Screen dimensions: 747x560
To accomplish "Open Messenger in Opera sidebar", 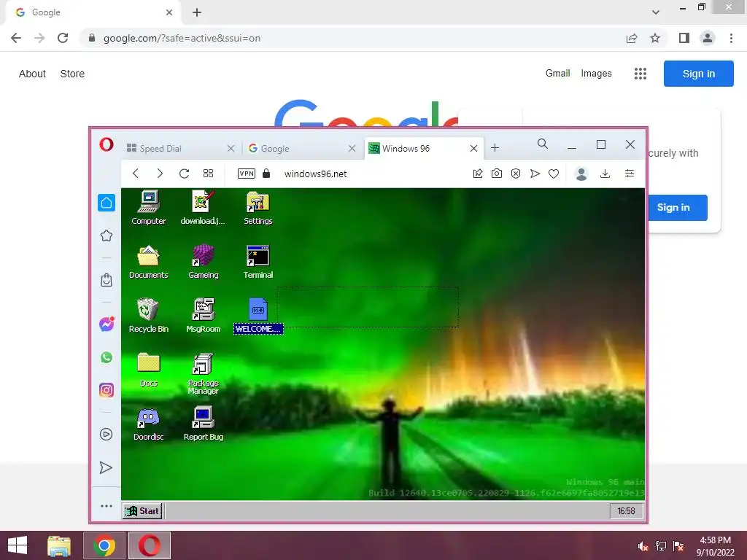I will (107, 324).
